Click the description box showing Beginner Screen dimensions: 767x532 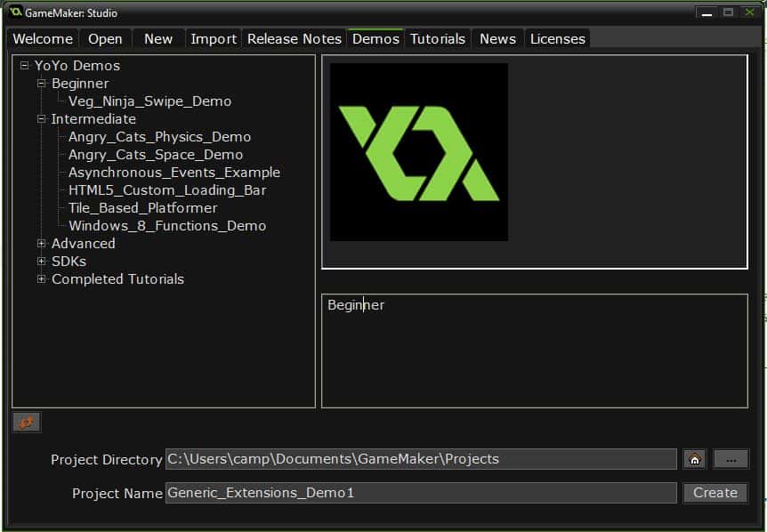point(535,351)
